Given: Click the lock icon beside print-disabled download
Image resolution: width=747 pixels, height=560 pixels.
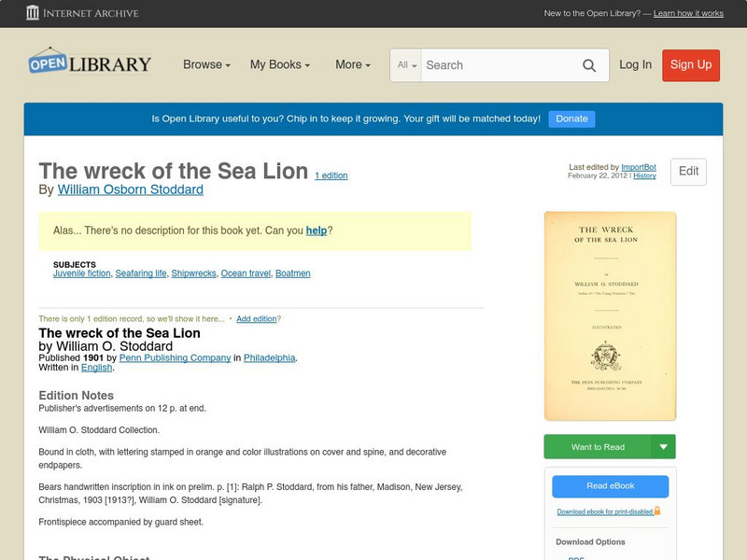Looking at the screenshot, I should [x=657, y=511].
